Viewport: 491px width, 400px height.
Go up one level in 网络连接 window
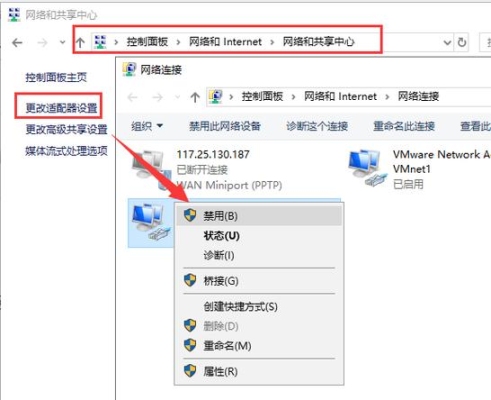[x=195, y=97]
